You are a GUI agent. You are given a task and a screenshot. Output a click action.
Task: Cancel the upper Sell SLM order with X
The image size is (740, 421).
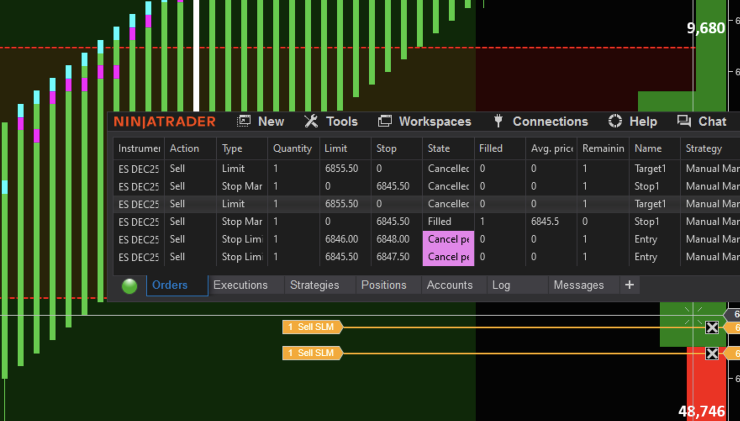point(712,327)
